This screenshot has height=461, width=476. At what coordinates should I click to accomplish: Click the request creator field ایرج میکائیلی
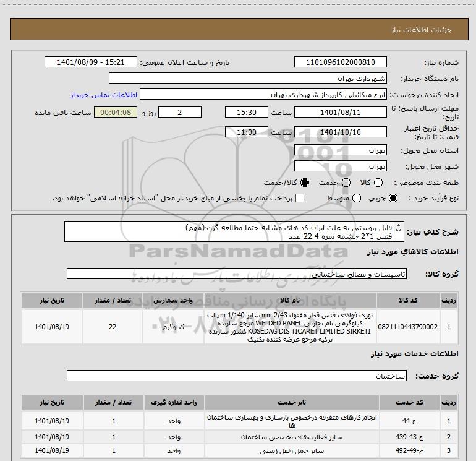(263, 95)
